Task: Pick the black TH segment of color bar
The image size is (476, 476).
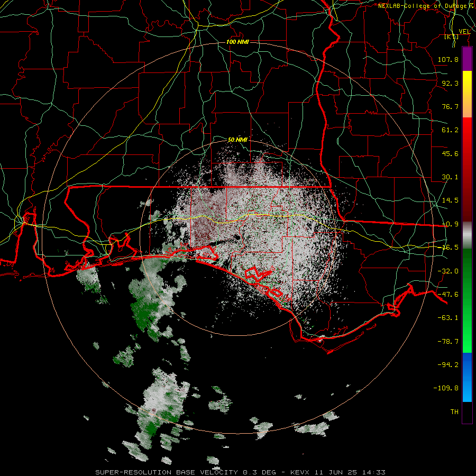Action: pos(467,412)
